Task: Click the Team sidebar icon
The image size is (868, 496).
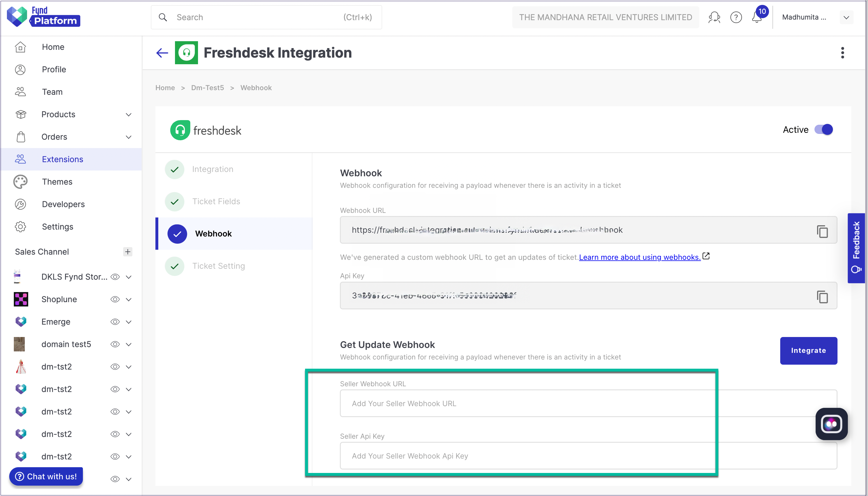Action: tap(20, 92)
